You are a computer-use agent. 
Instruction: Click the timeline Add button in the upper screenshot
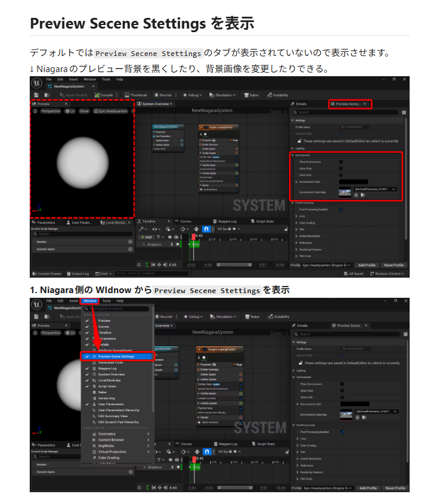(146, 237)
